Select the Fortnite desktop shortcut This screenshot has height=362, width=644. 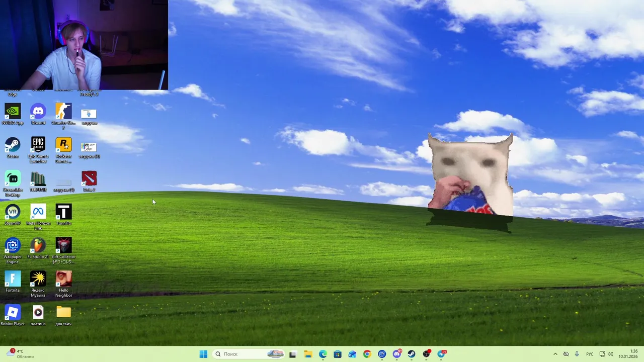13,282
